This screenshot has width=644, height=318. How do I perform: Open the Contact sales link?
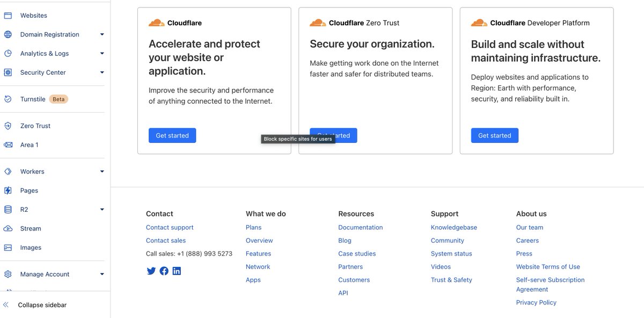[166, 241]
